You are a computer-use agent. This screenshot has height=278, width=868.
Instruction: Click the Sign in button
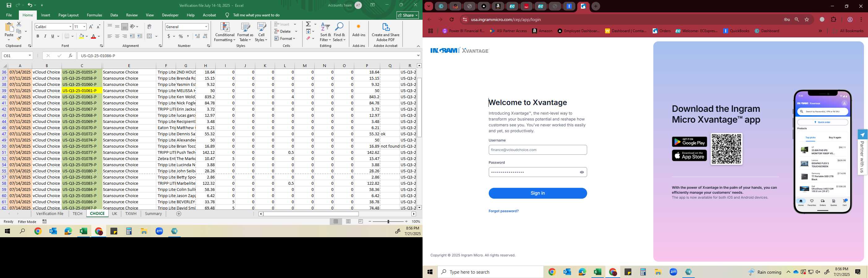point(537,193)
